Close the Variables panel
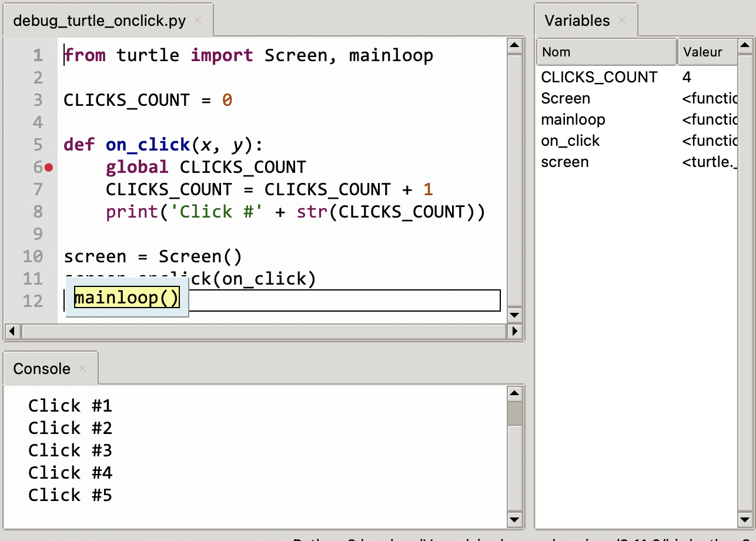756x541 pixels. 621,21
